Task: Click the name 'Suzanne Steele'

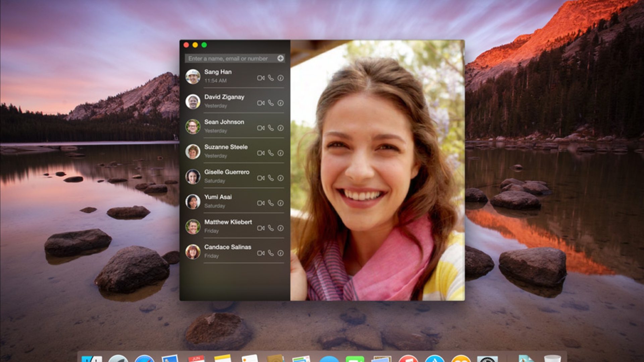Action: tap(226, 147)
